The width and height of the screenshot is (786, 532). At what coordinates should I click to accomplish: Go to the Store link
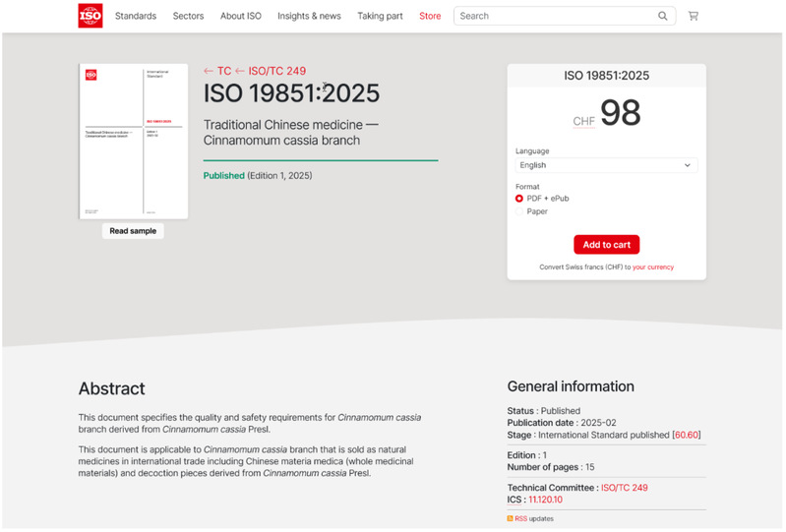(x=430, y=16)
